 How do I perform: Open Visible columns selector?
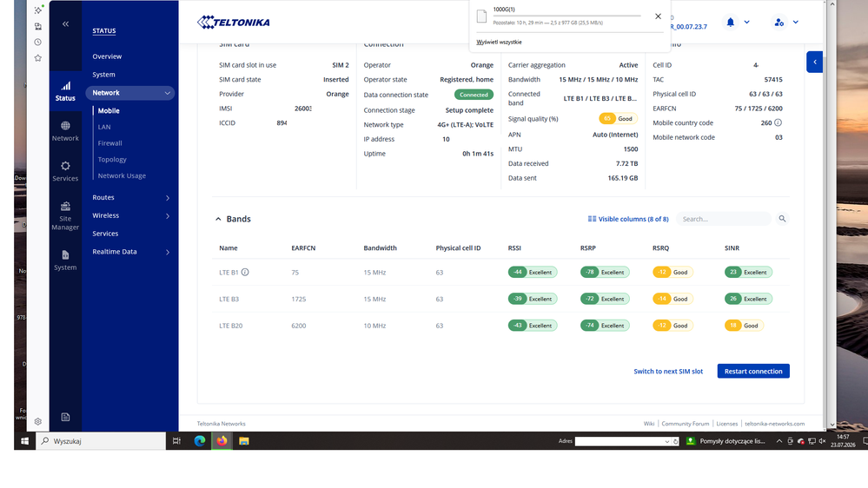point(627,219)
